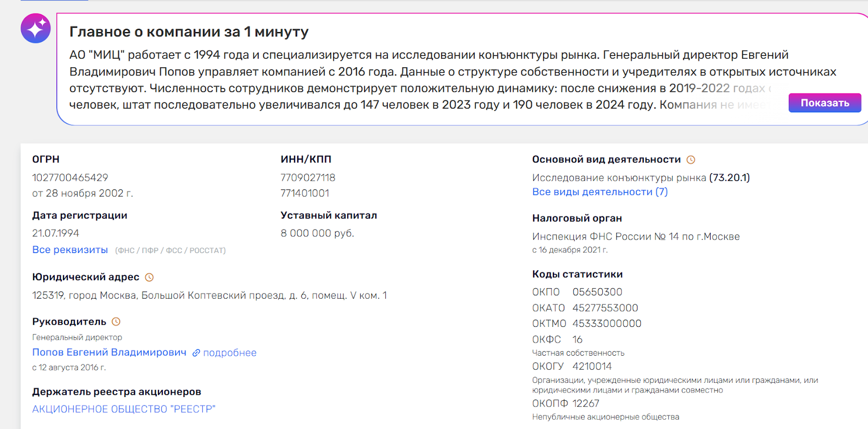The width and height of the screenshot is (868, 429).
Task: Click the ОКОГУ value 4210014
Action: pyautogui.click(x=592, y=367)
